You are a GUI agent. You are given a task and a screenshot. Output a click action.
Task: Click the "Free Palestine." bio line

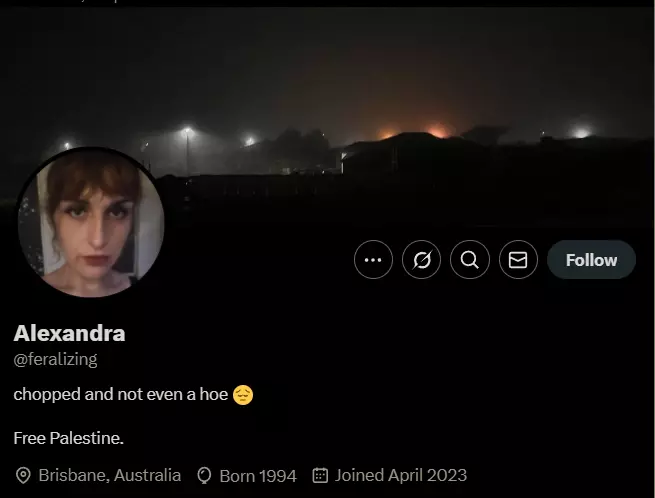(x=69, y=438)
